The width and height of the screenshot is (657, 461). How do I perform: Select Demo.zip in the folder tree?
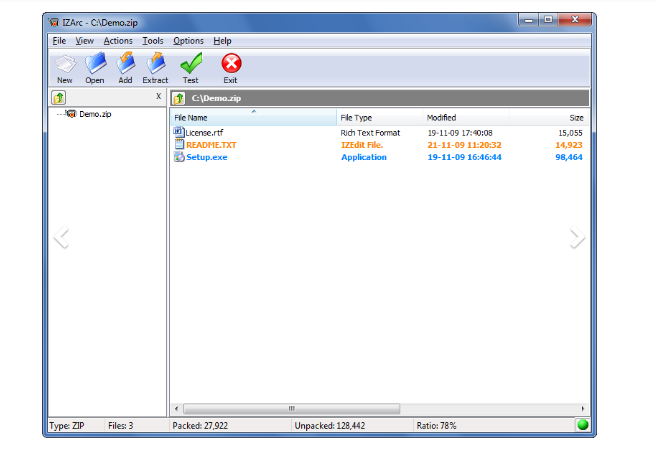pyautogui.click(x=95, y=114)
